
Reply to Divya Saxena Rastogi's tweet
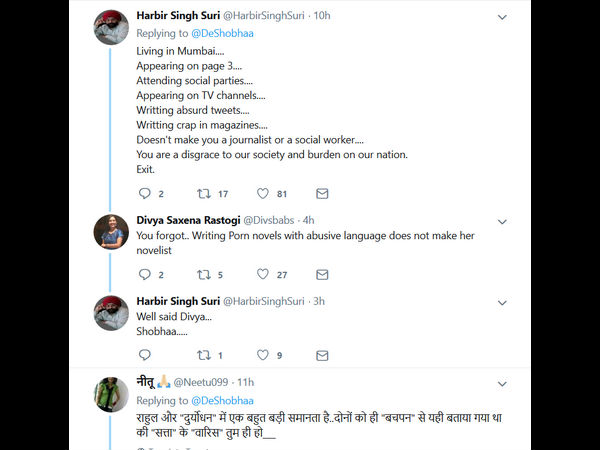point(145,274)
